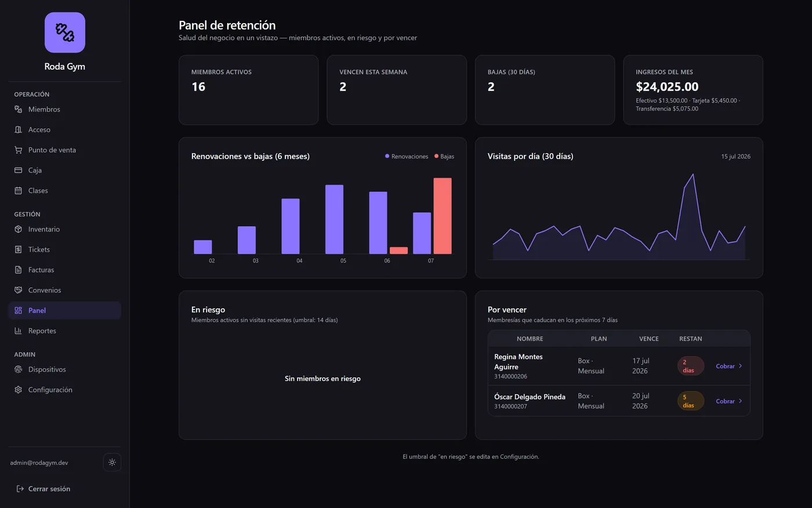Click the chevron in Regina Montes Aguirre's row
Screen dimensions: 812x508
point(741,366)
